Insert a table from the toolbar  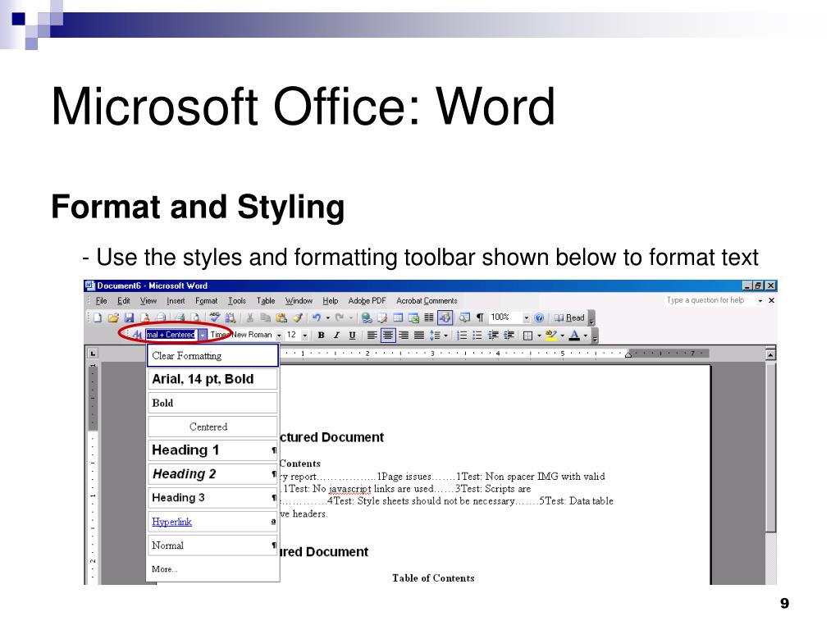coord(398,317)
